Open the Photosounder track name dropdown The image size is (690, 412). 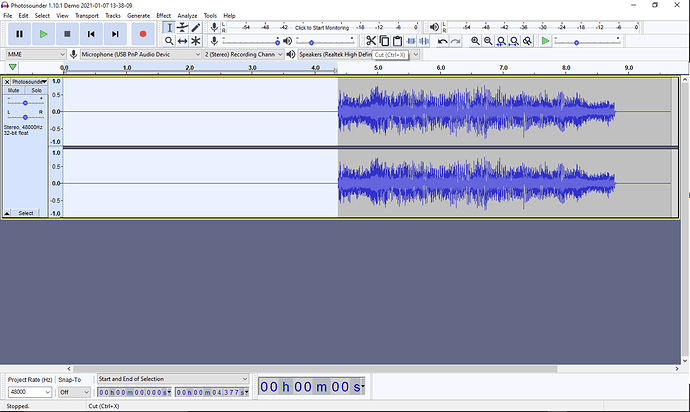[x=29, y=81]
